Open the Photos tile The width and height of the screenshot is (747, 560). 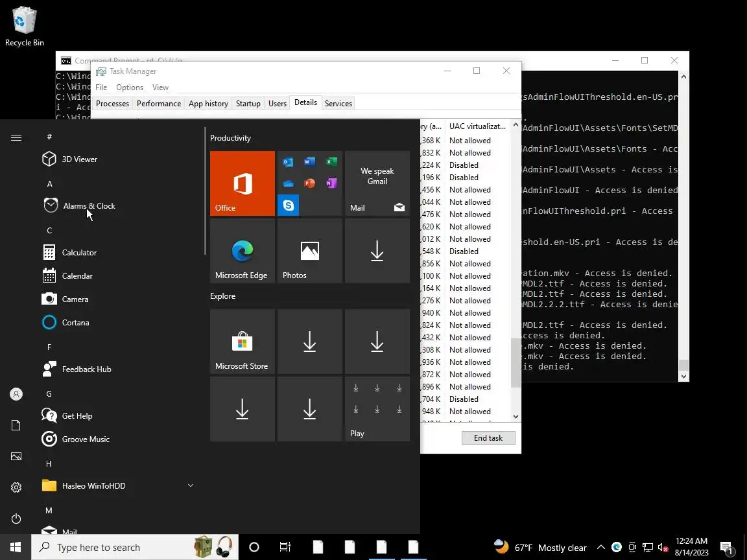(310, 251)
